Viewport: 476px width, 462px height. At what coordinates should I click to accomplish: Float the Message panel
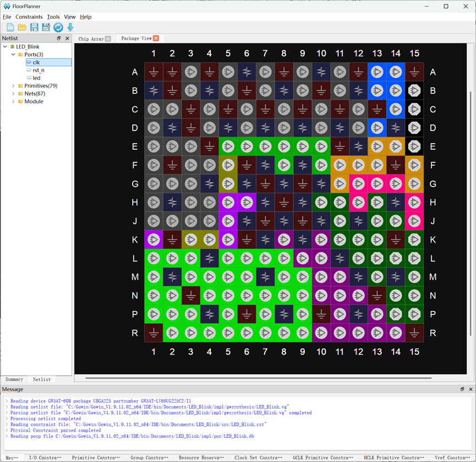[462, 389]
